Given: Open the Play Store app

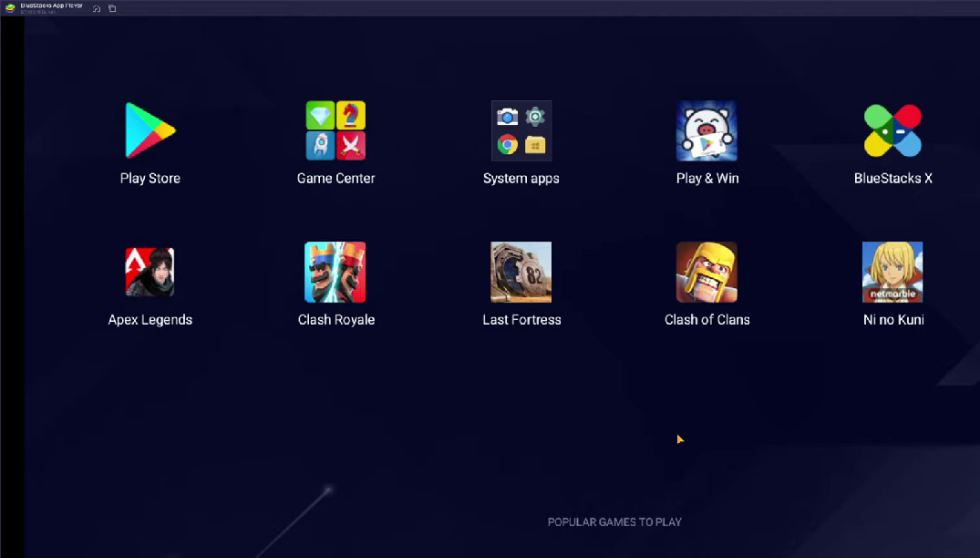Looking at the screenshot, I should [150, 130].
